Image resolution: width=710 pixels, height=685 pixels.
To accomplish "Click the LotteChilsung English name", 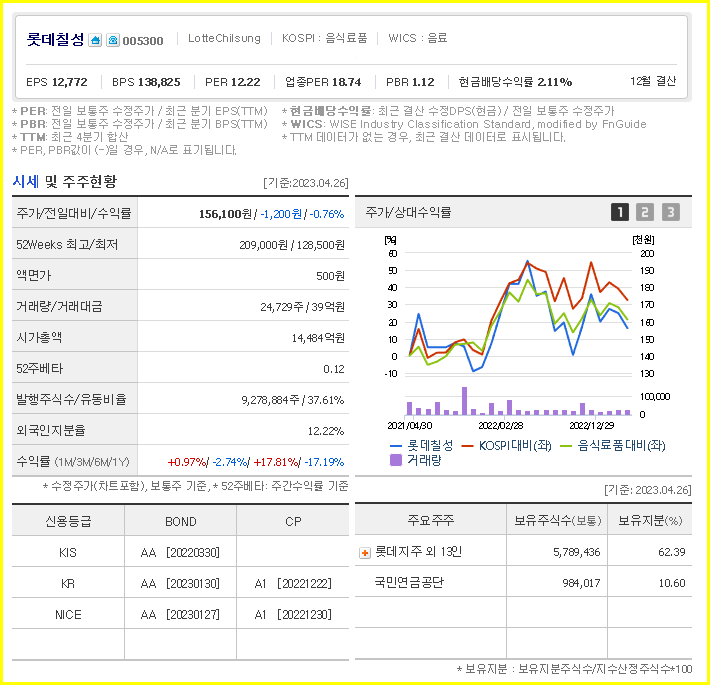I will 224,38.
